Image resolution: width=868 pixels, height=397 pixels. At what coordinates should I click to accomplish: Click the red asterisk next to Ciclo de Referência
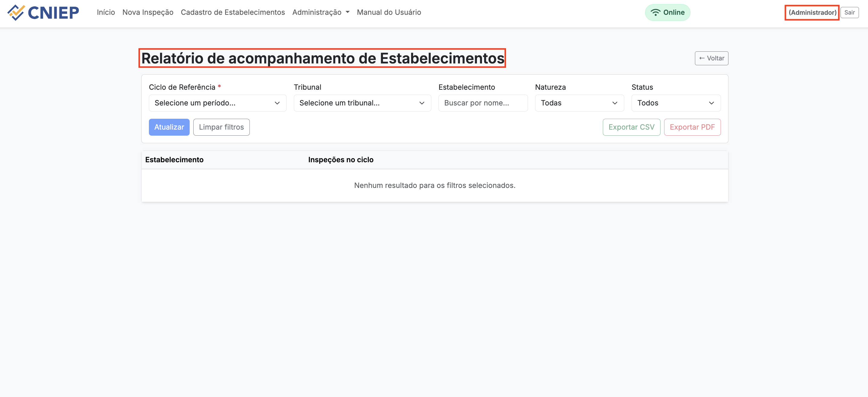[x=219, y=87]
